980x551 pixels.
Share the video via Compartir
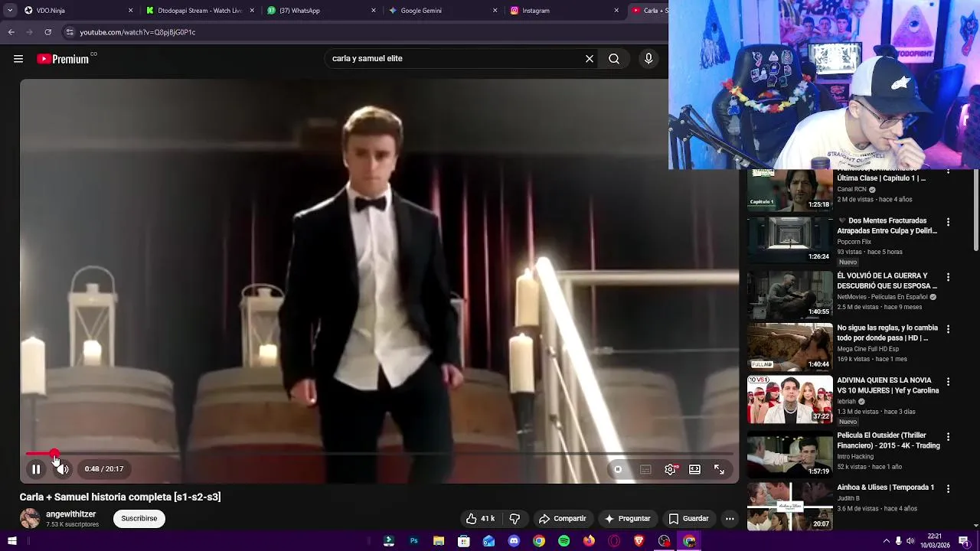(x=562, y=519)
